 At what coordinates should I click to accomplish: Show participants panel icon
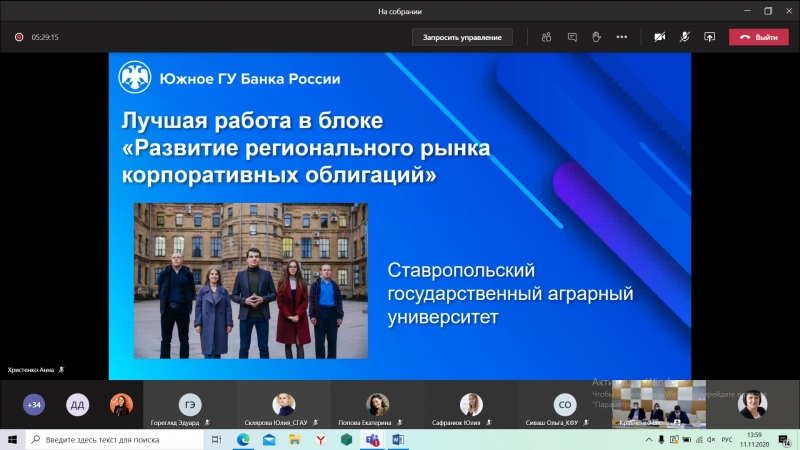546,37
